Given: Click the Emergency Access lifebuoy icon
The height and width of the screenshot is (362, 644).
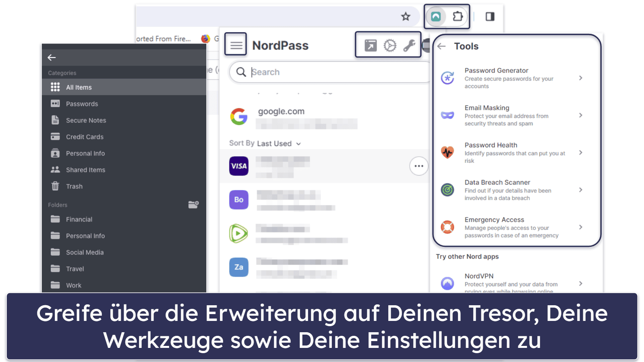Looking at the screenshot, I should click(447, 227).
